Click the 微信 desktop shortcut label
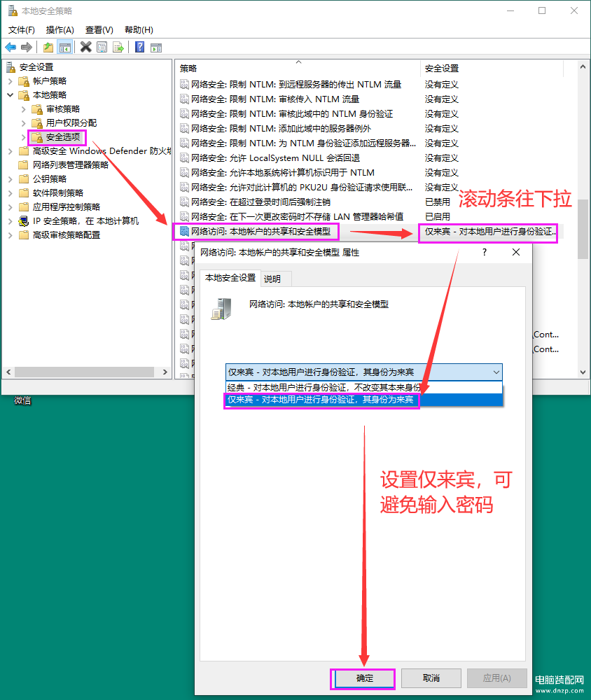Image resolution: width=591 pixels, height=700 pixels. click(x=22, y=400)
